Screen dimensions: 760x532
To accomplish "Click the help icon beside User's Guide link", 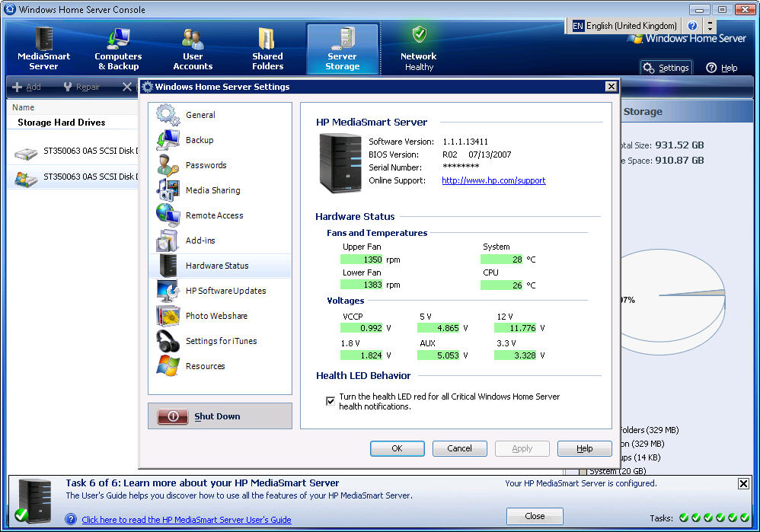I will (71, 519).
